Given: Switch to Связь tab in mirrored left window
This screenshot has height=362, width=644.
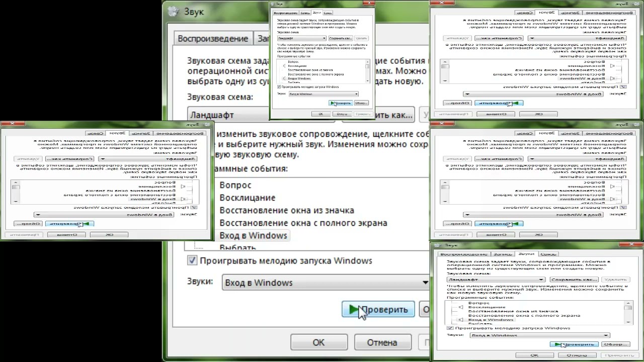Looking at the screenshot, I should pyautogui.click(x=95, y=133).
